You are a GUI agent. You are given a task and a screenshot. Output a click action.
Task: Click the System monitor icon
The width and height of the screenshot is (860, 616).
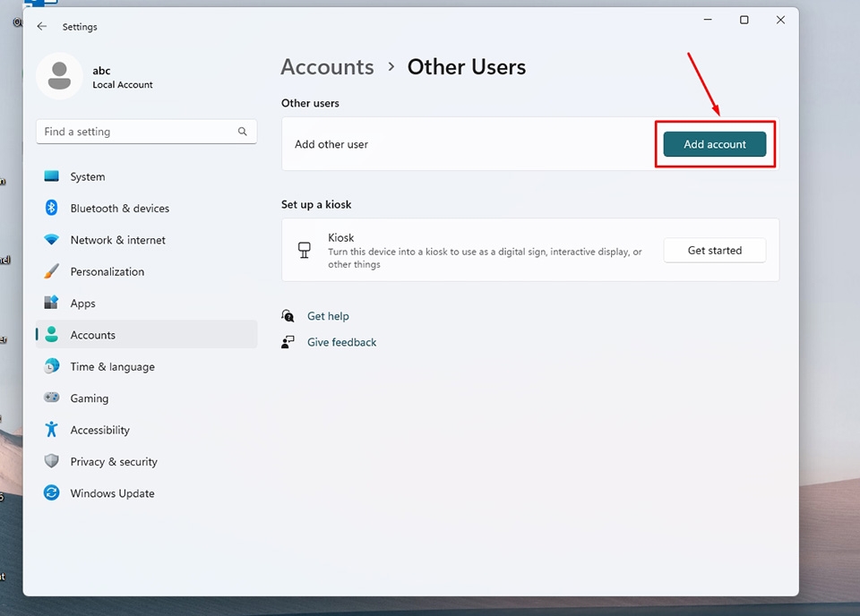coord(52,175)
